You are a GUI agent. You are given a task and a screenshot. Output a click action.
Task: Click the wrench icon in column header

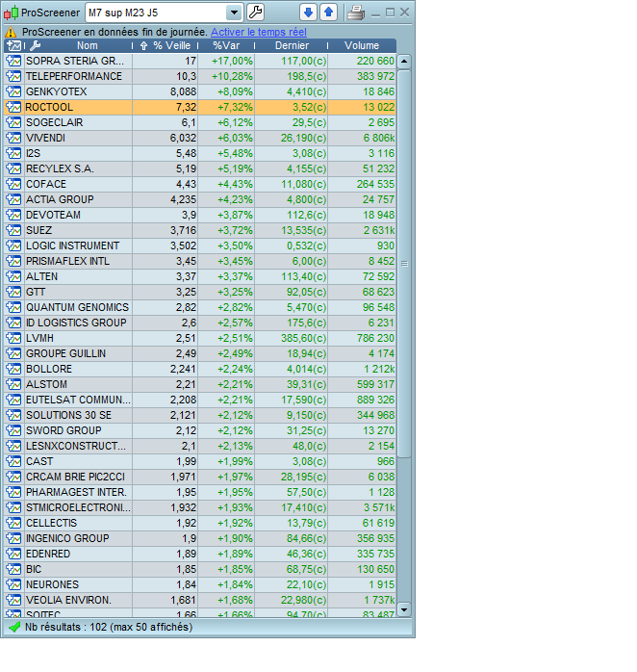click(x=35, y=45)
